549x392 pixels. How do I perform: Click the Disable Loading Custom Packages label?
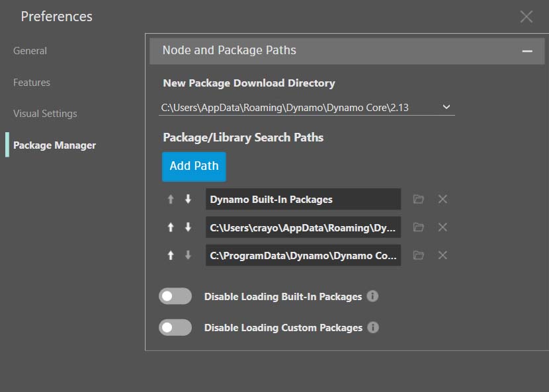pos(283,328)
